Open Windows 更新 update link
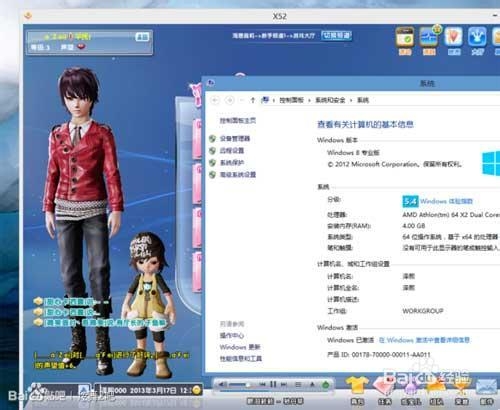Screen dimensions: 500x410 click(240, 347)
